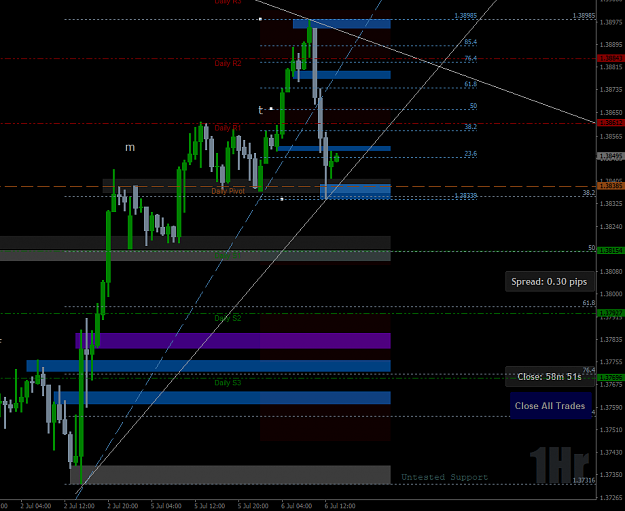Image resolution: width=625 pixels, height=511 pixels.
Task: Click the 5 Jul 20:00 time label
Action: [x=253, y=506]
